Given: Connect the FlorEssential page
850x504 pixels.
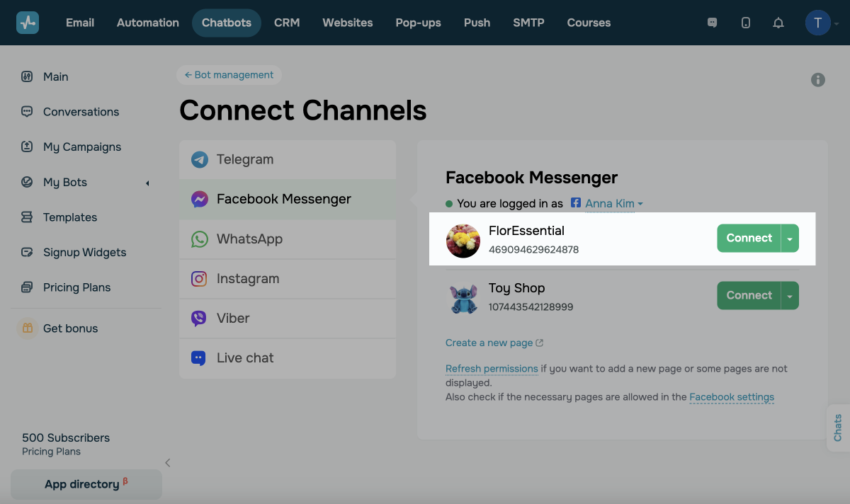Looking at the screenshot, I should (749, 239).
